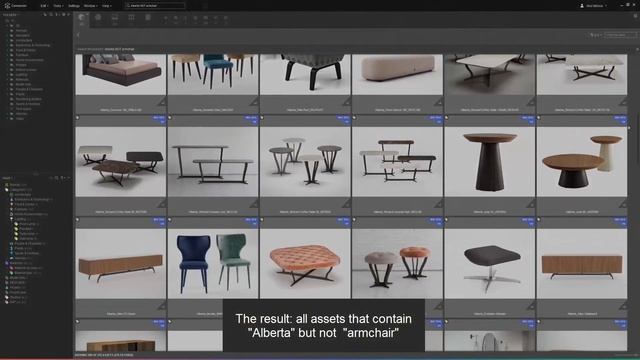
Task: Select the four small side tables thumbnail
Action: (305, 162)
